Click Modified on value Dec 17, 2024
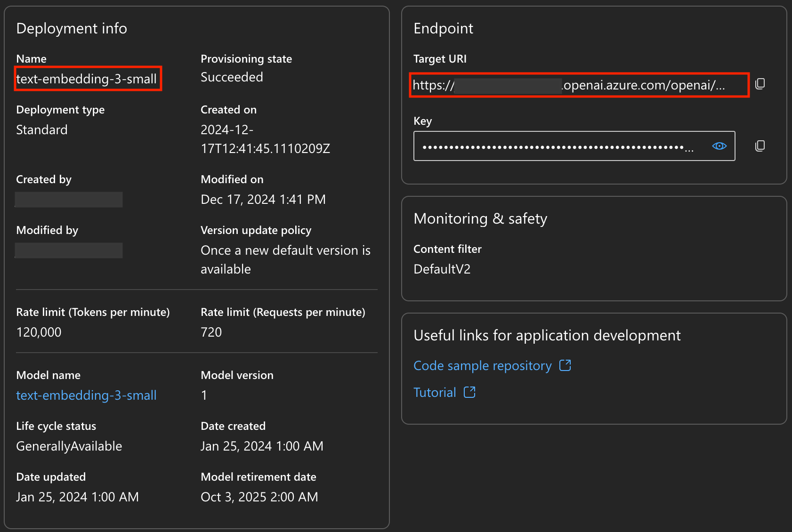Image resolution: width=792 pixels, height=532 pixels. pyautogui.click(x=263, y=200)
